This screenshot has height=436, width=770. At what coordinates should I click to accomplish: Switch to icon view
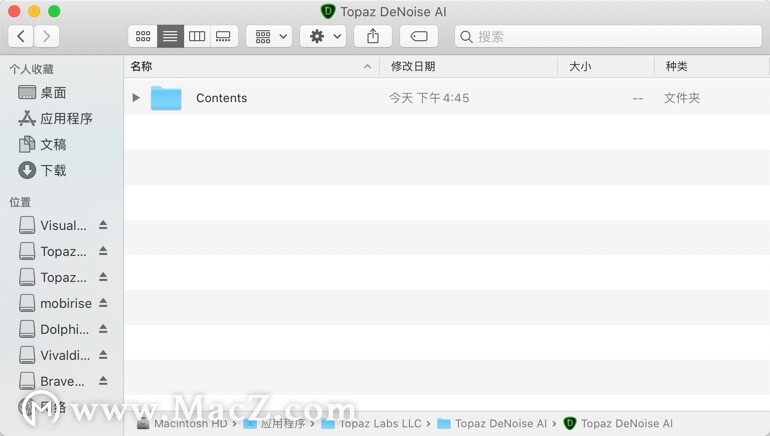tap(143, 36)
